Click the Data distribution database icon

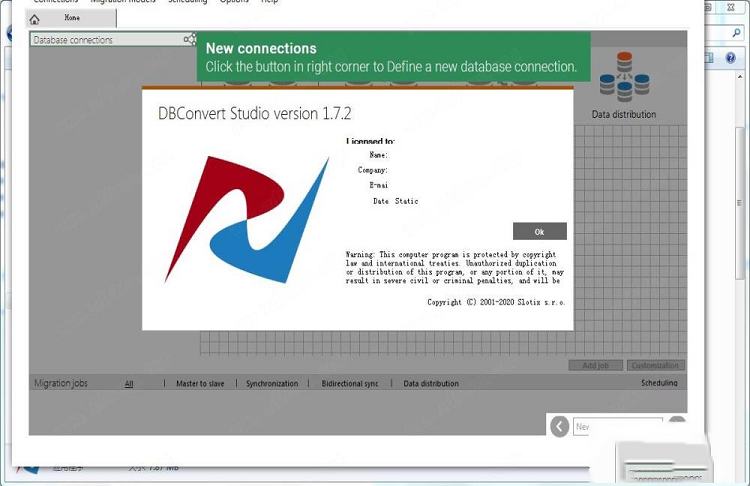pyautogui.click(x=624, y=78)
